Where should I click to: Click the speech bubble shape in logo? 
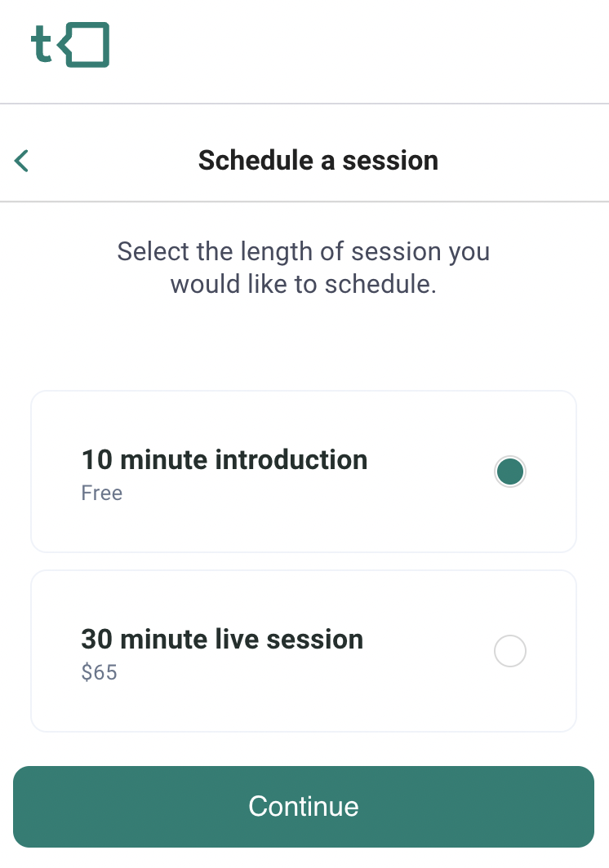[83, 45]
